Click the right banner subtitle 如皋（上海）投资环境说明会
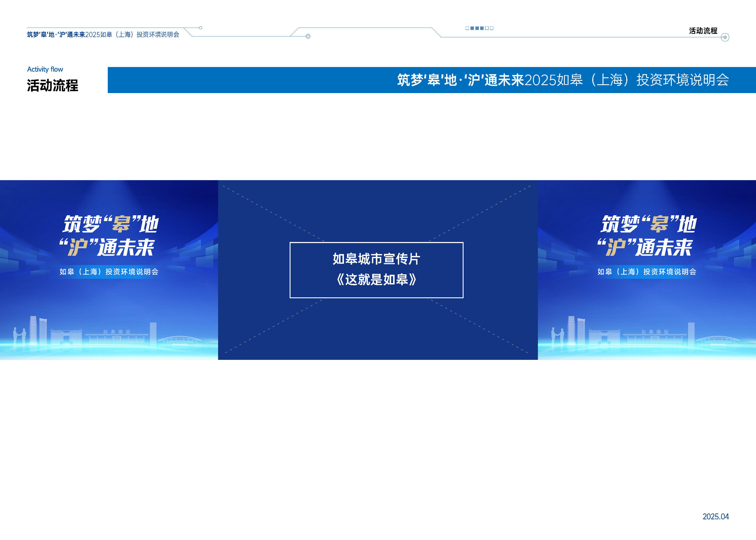756x540 pixels. [x=647, y=272]
